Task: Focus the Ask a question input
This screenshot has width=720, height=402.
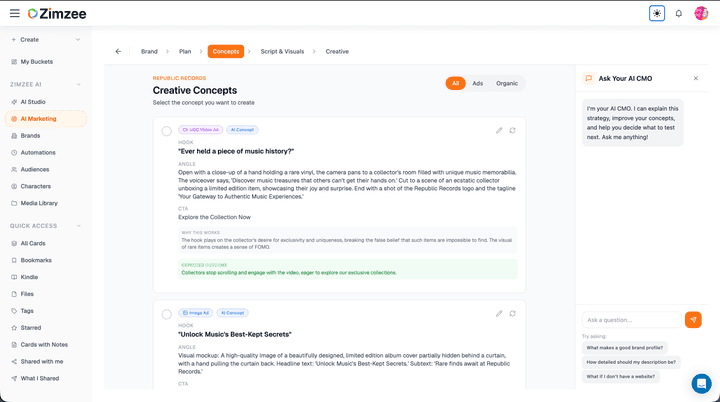Action: click(632, 320)
